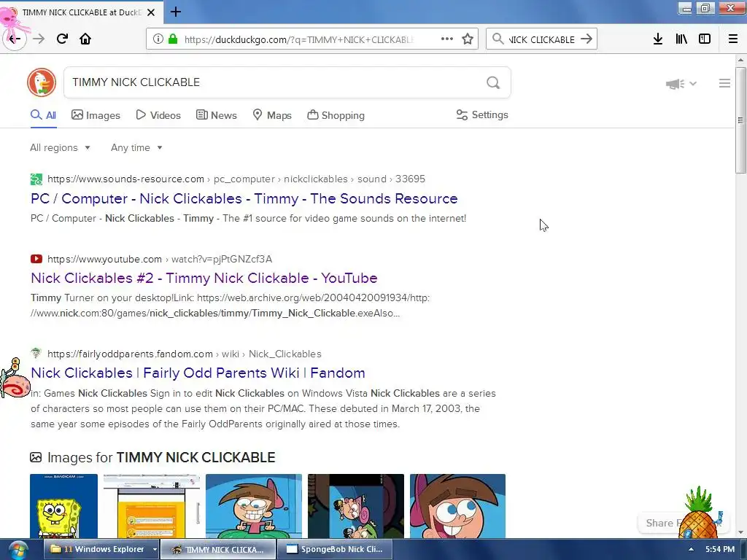Click the sounds-resource favicon
Image resolution: width=747 pixels, height=560 pixels.
36,179
